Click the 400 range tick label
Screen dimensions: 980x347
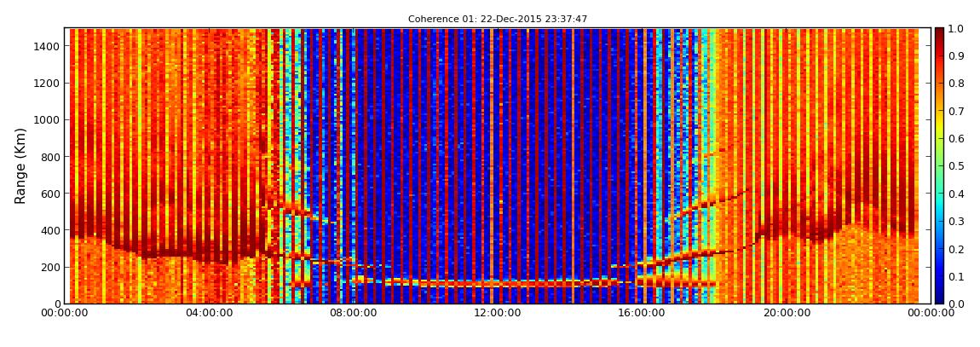[x=50, y=231]
